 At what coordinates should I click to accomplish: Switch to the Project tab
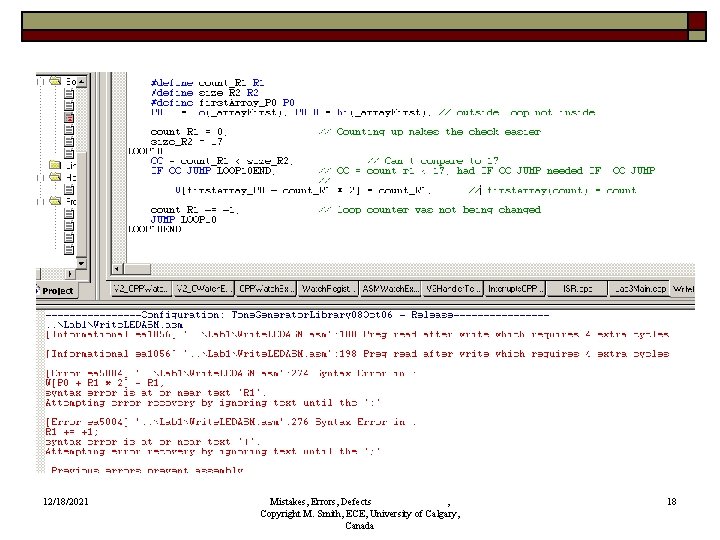click(x=56, y=291)
